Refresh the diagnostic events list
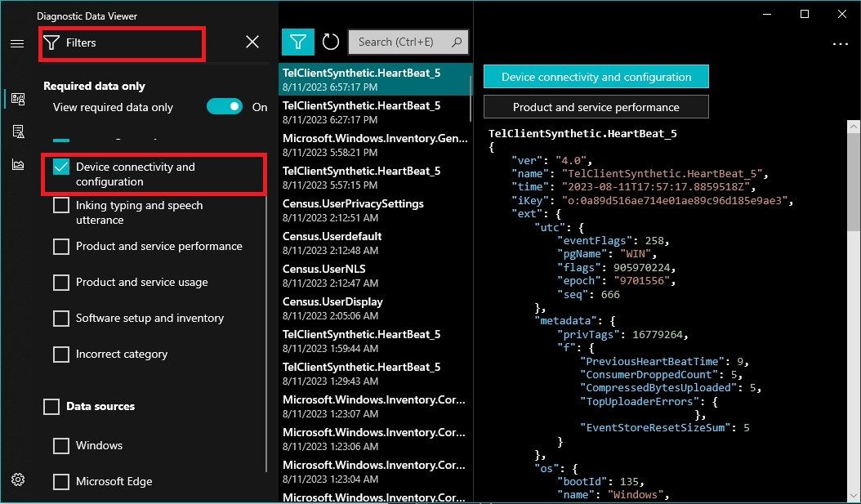Viewport: 861px width, 504px height. 330,41
